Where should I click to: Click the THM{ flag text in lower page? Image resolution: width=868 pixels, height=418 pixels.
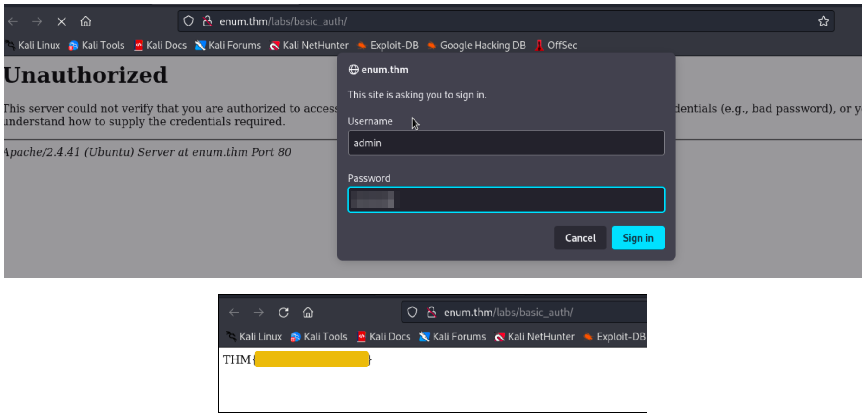(x=297, y=359)
